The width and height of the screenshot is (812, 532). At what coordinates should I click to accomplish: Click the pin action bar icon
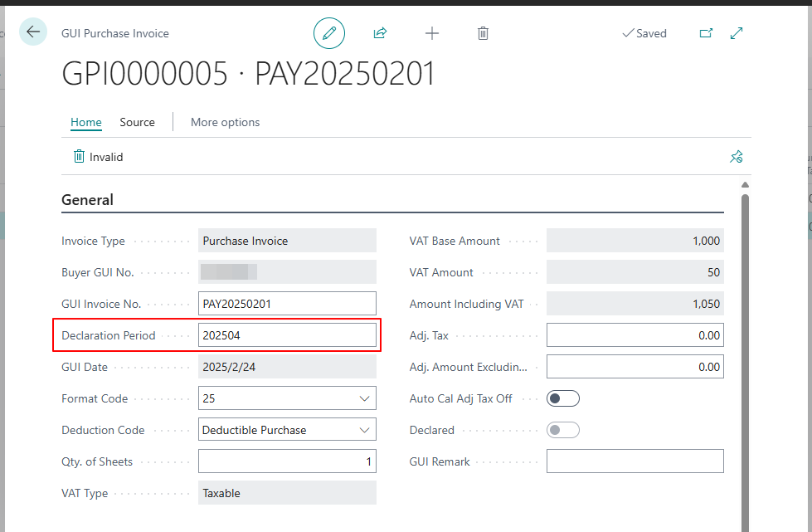point(736,156)
